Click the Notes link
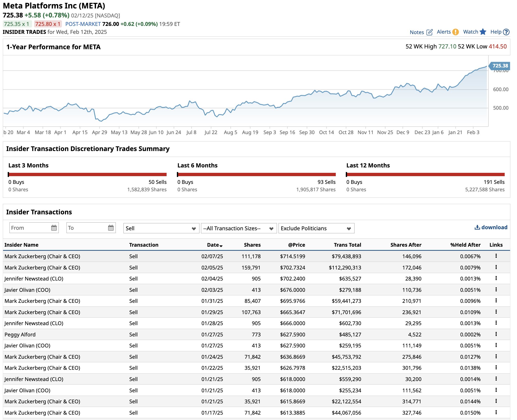Viewport: 517px width, 420px height. 417,32
